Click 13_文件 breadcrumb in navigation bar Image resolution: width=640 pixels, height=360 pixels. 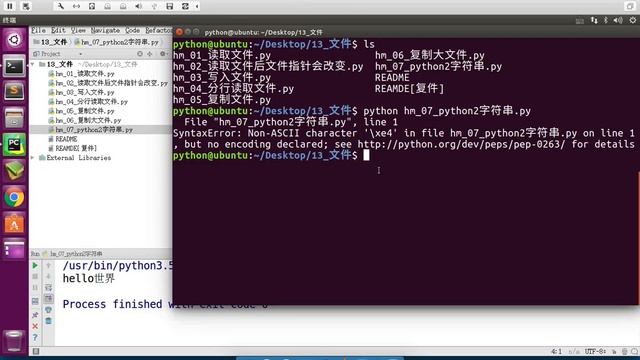(x=50, y=42)
